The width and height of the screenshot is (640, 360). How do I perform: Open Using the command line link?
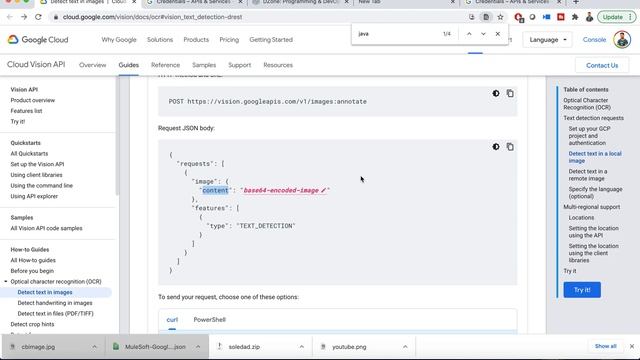coord(42,185)
